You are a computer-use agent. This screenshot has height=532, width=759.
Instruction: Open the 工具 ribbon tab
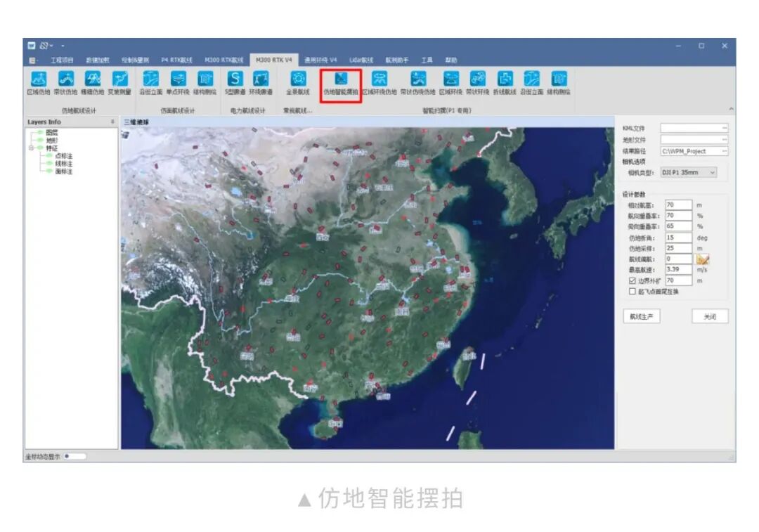(x=427, y=60)
